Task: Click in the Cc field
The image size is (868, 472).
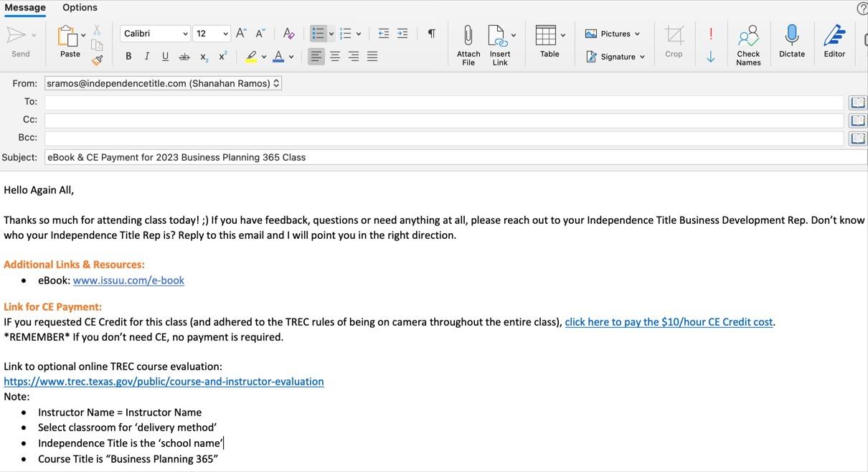Action: (444, 120)
